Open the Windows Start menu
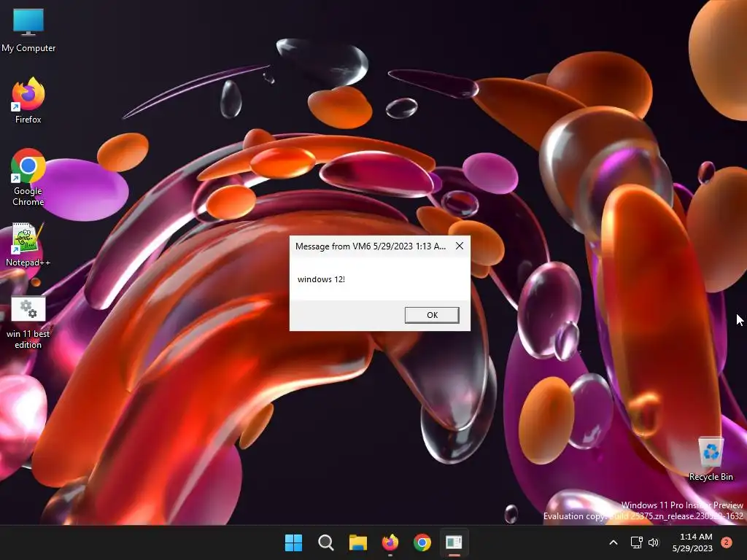This screenshot has height=560, width=747. pyautogui.click(x=293, y=542)
